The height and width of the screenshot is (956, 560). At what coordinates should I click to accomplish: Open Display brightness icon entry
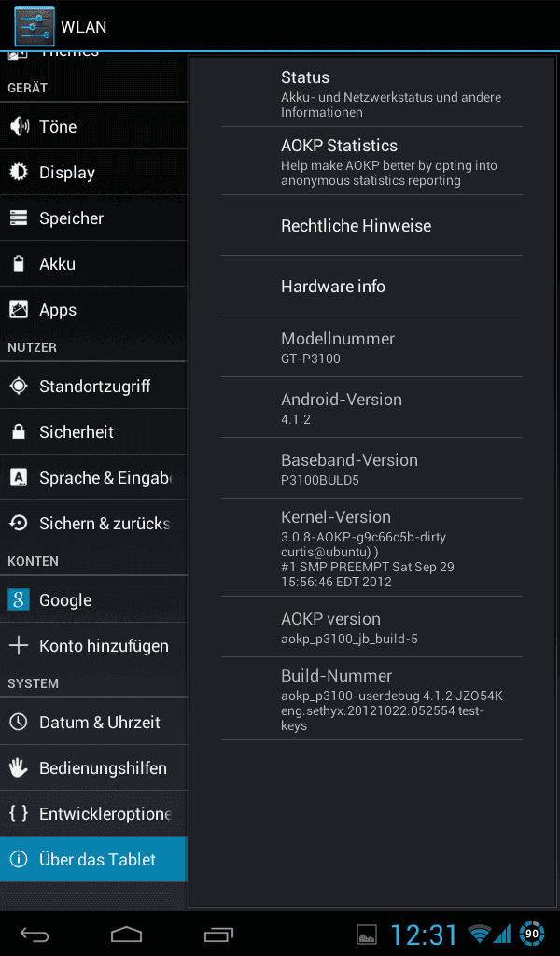(x=19, y=172)
